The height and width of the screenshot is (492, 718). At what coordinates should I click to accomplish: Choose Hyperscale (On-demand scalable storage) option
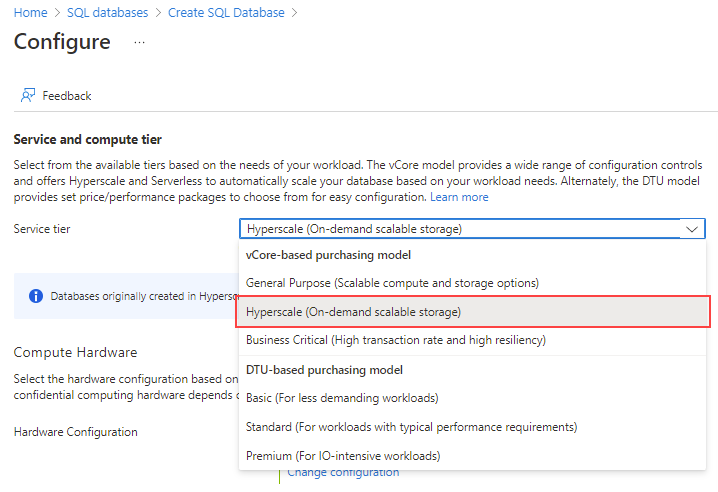tap(354, 312)
